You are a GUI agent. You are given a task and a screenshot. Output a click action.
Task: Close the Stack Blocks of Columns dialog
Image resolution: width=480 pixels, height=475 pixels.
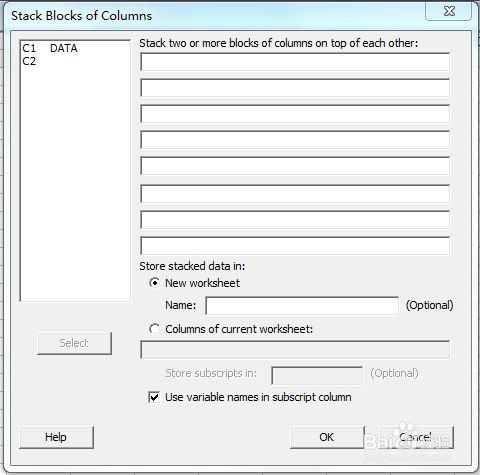449,12
